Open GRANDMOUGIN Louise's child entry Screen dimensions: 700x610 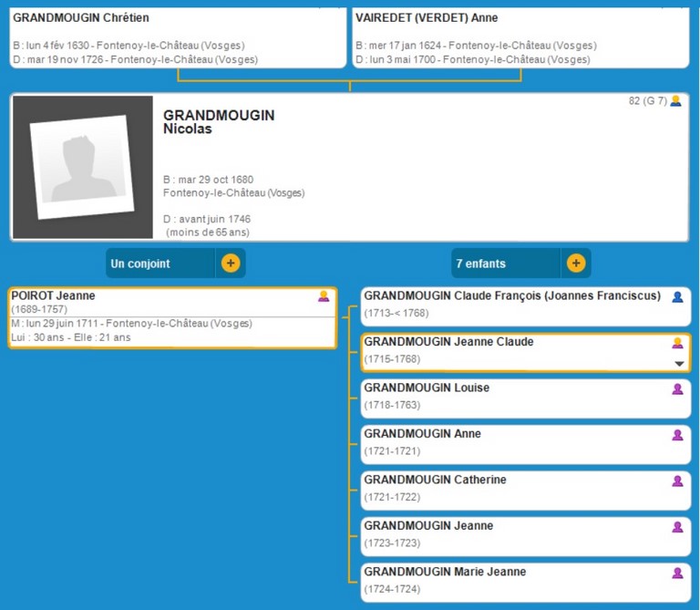point(427,388)
